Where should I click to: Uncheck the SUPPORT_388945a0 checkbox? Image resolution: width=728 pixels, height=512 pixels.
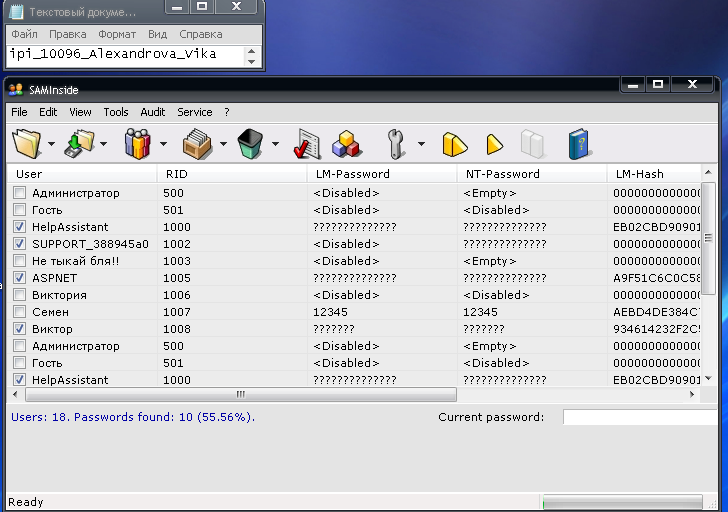(20, 244)
